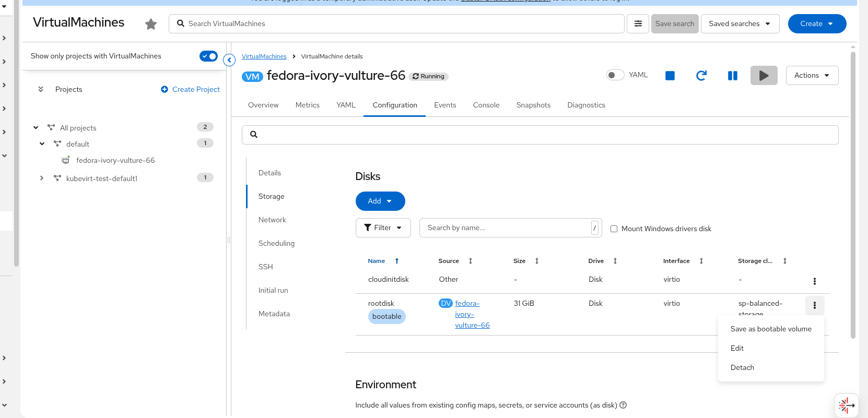Toggle Show only projects with VirtualMachines
Screen dimensions: 868x418
208,56
